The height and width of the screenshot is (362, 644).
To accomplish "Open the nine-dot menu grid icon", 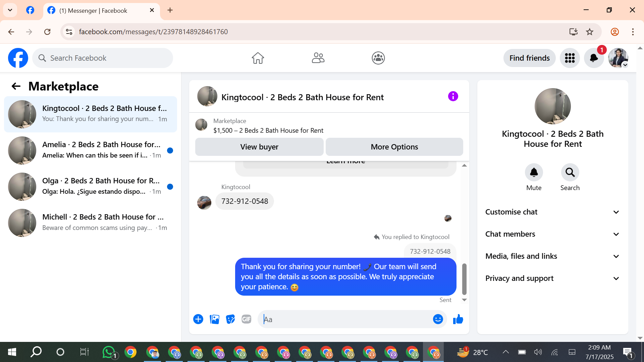I will 570,58.
